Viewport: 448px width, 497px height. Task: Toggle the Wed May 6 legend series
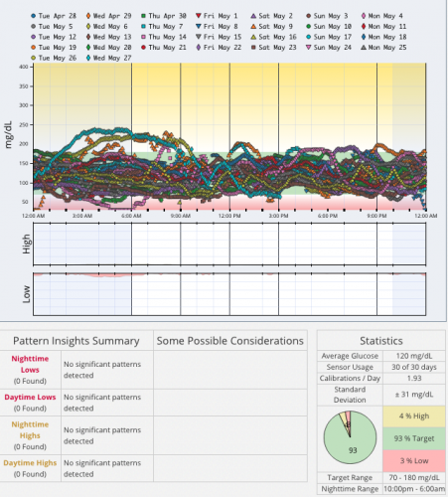tap(106, 27)
